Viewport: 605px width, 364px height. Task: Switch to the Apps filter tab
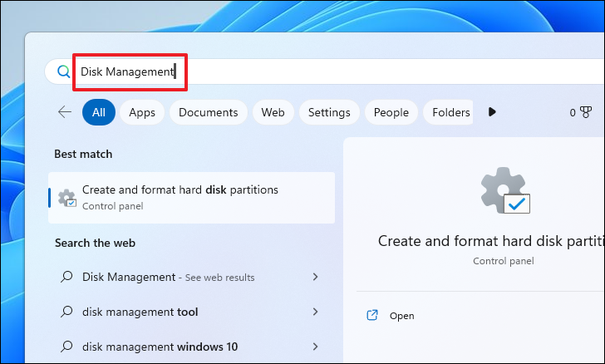(142, 112)
